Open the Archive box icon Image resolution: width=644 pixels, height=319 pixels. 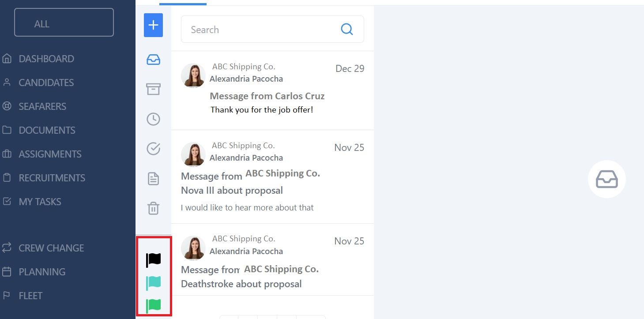tap(153, 89)
